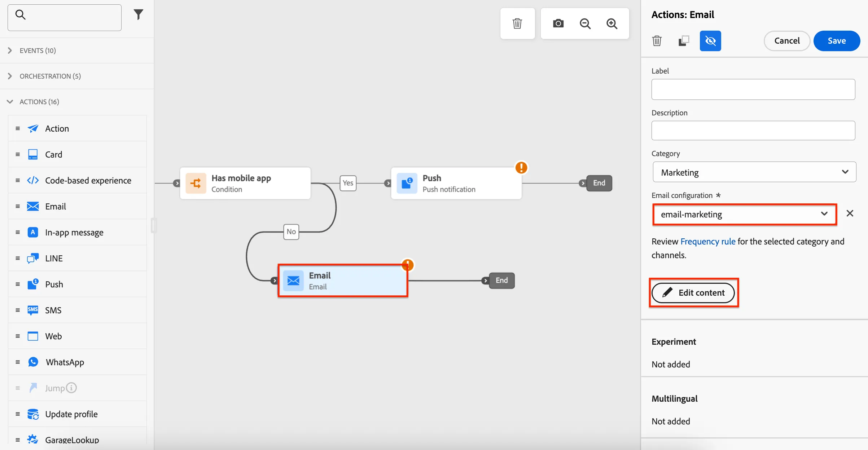Zoom out of the journey canvas

[x=585, y=23]
